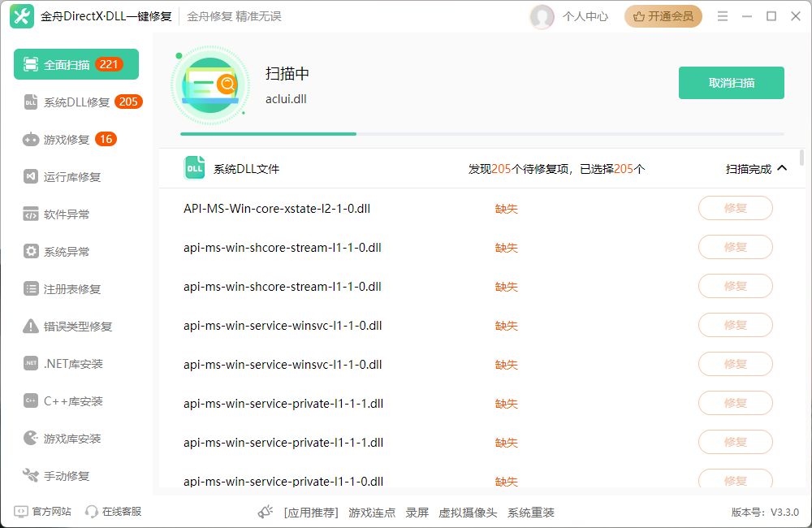Open 系统重装 recommended app

[531, 513]
